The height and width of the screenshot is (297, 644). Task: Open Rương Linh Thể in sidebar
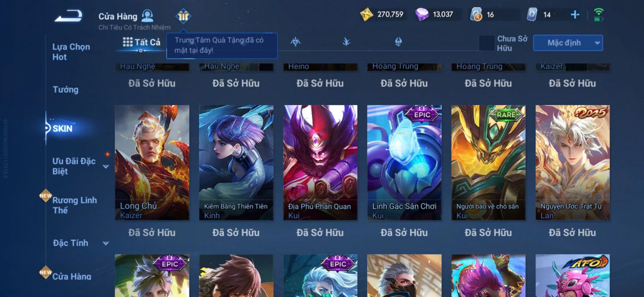point(74,205)
